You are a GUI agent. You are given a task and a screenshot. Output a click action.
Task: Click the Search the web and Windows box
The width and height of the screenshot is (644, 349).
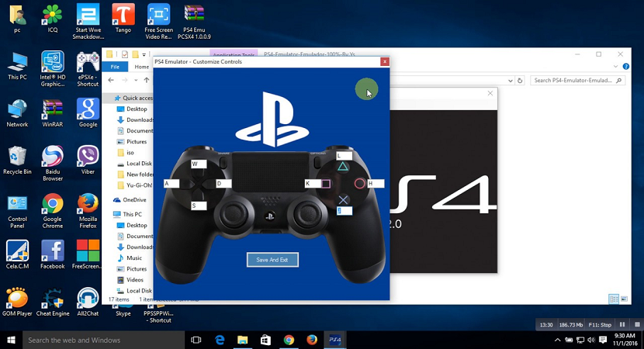tap(103, 340)
